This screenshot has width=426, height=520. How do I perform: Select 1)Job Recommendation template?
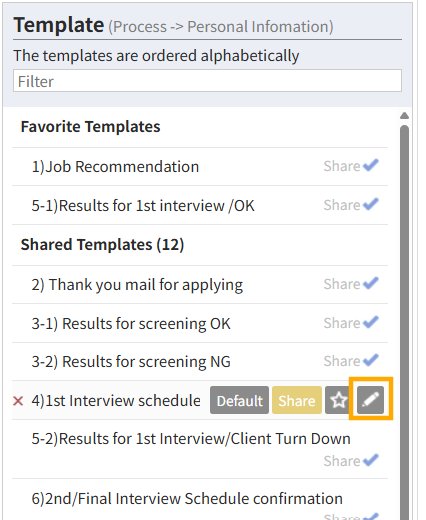pos(115,166)
